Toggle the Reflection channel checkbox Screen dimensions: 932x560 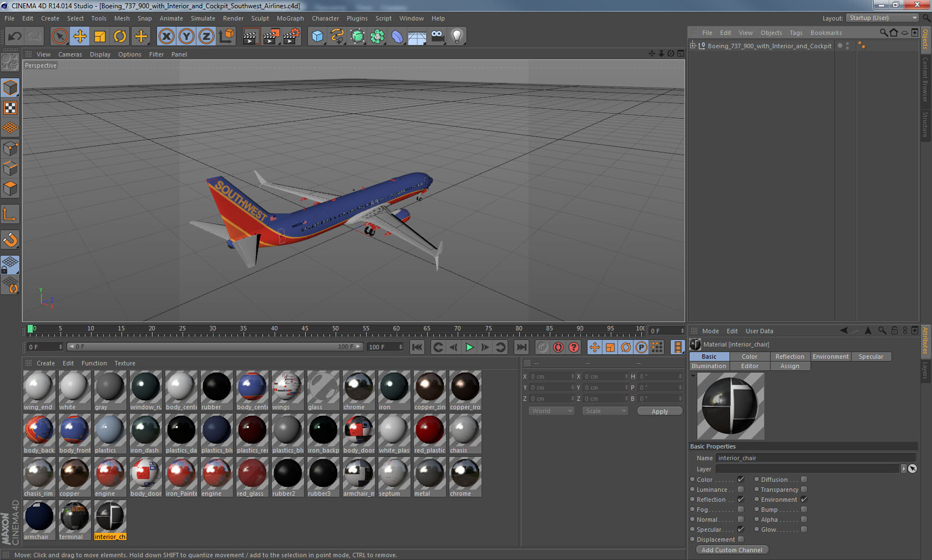(x=741, y=500)
